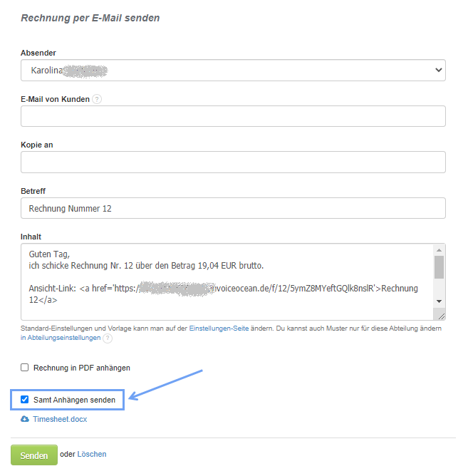This screenshot has width=458, height=476.
Task: Enable Rechnung in PDF anhängen checkbox
Action: pos(25,368)
